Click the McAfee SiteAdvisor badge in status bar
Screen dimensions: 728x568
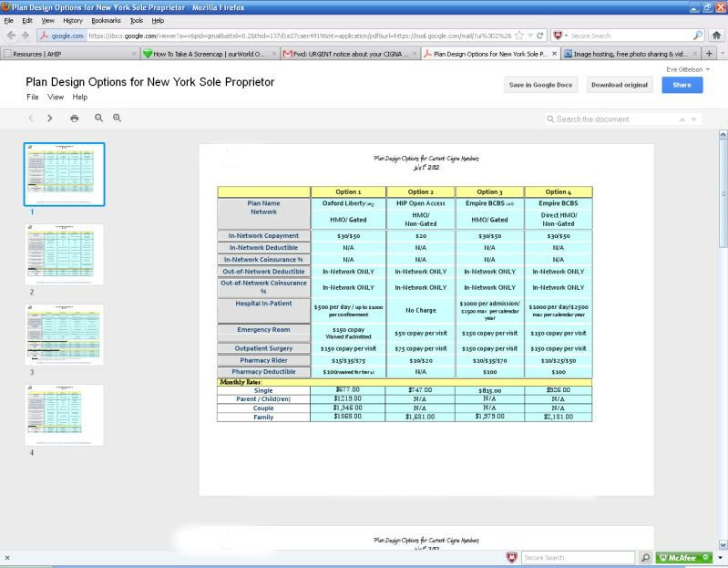point(684,557)
